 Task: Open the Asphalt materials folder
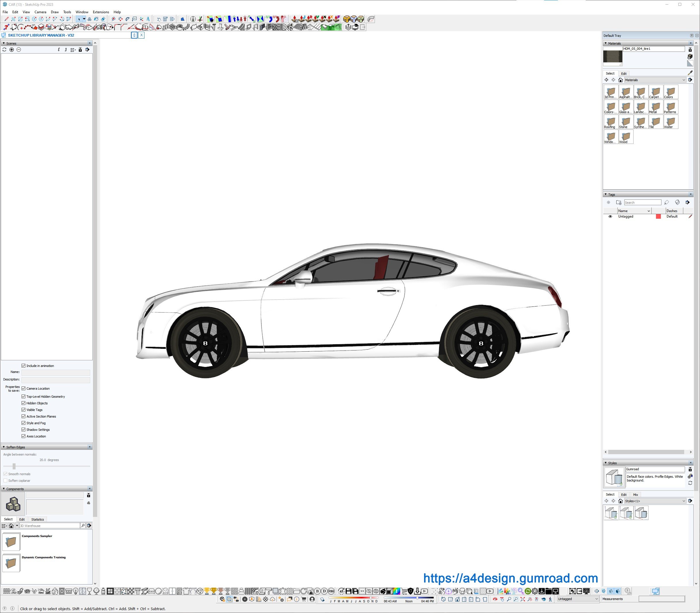point(626,92)
